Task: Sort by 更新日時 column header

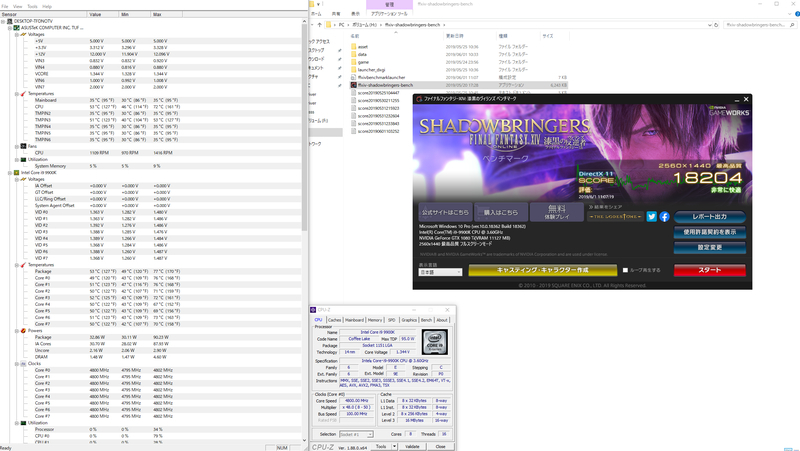Action: click(x=455, y=36)
